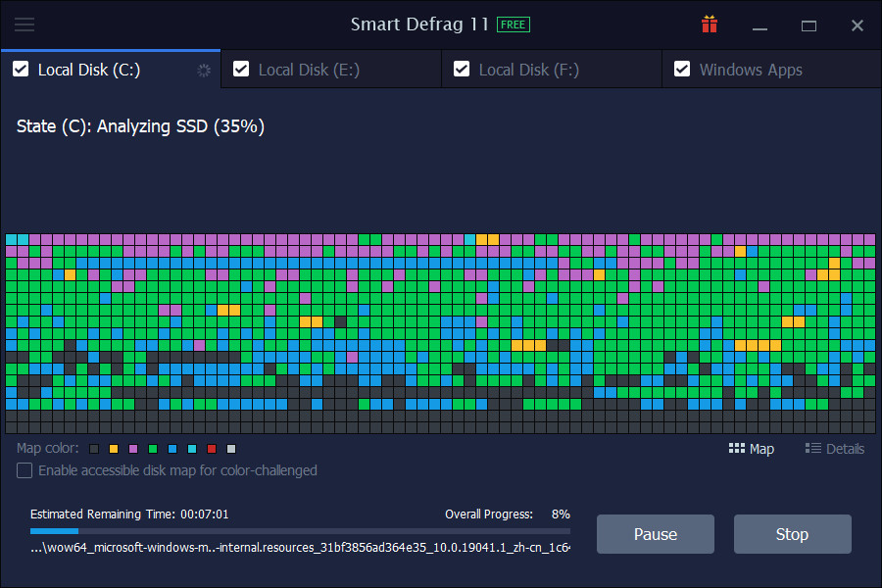Screen dimensions: 882x588
Task: Switch to the Local Disk (F:) tab
Action: [552, 70]
